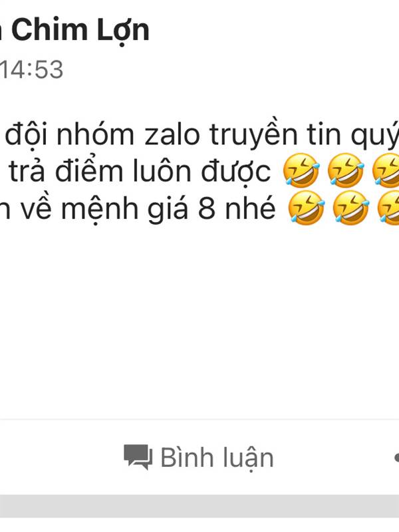
Task: Click first laughing emoji after "8 nhé"
Action: point(306,207)
